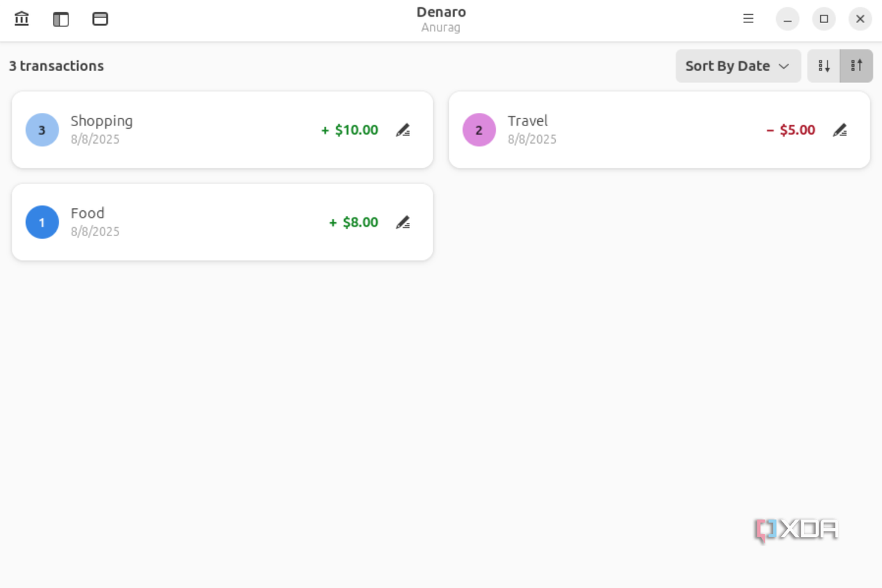The width and height of the screenshot is (882, 588).
Task: Open the Shopping transaction card
Action: point(222,130)
